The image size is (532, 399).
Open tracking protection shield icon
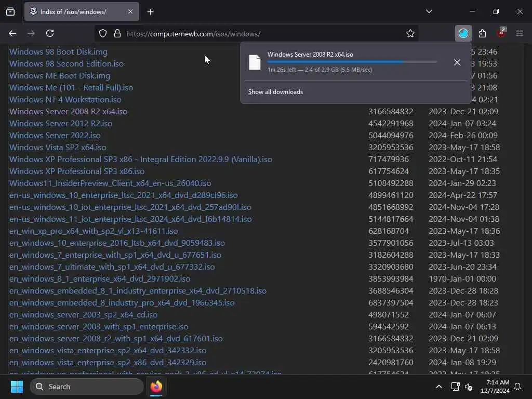click(x=103, y=34)
